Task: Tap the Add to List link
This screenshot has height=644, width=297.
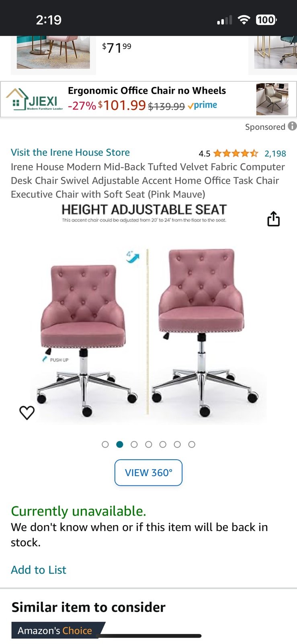Action: tap(39, 570)
